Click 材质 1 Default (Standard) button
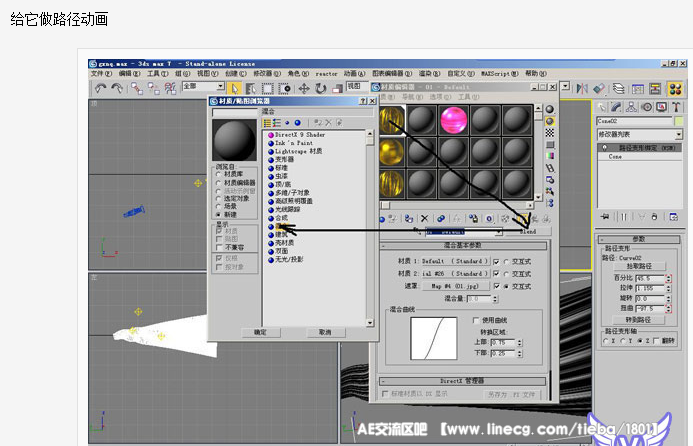The width and height of the screenshot is (693, 446). pos(454,261)
